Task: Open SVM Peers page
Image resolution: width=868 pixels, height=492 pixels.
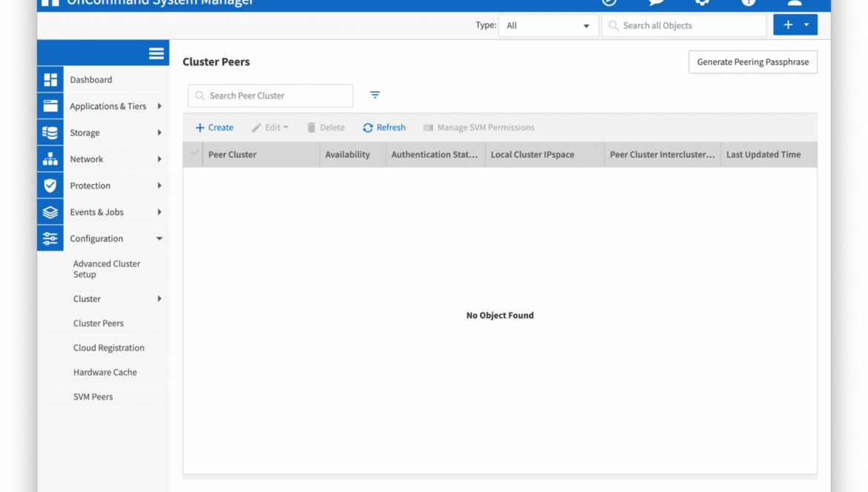Action: coord(93,397)
